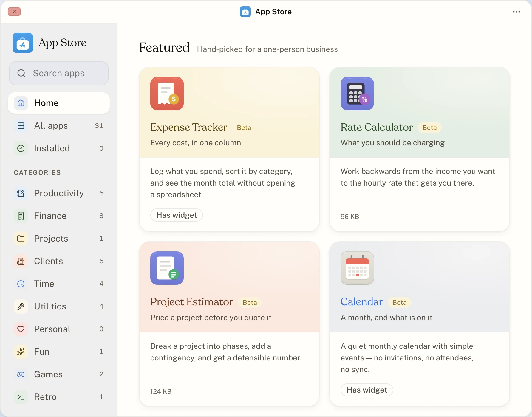This screenshot has height=417, width=532.
Task: Click the Retro terminal prompt icon
Action: click(21, 397)
